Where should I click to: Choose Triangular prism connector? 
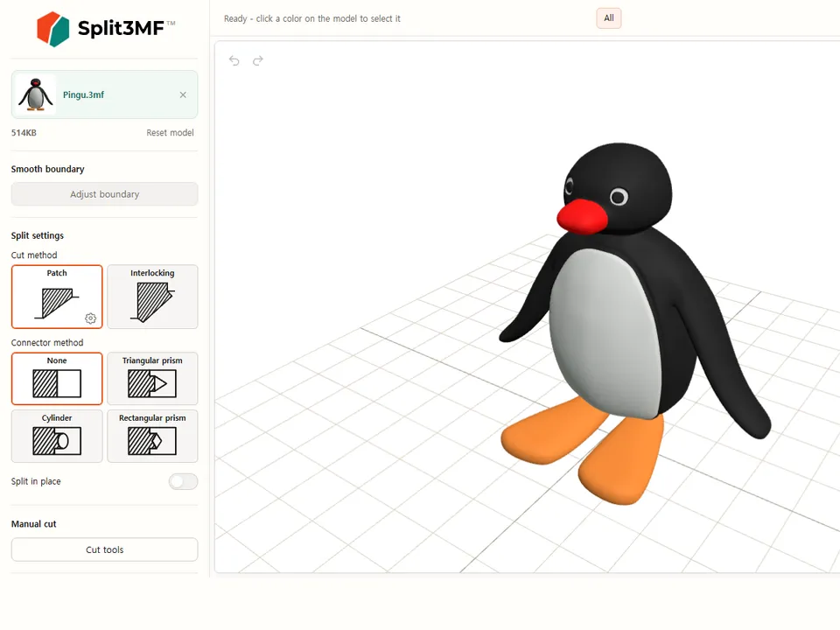point(152,378)
